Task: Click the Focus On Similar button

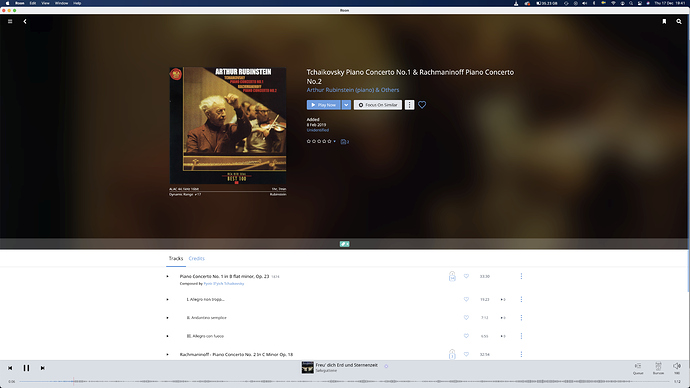Action: (378, 105)
